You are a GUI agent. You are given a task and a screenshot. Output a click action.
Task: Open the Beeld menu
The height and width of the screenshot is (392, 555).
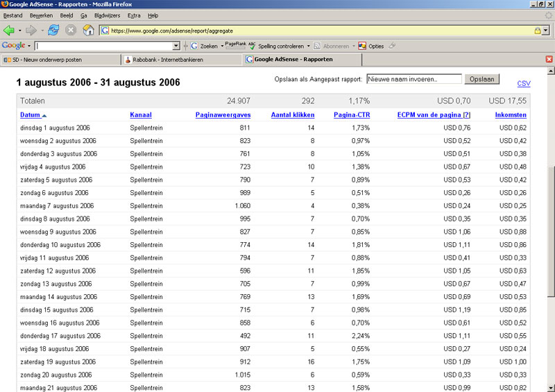[x=67, y=15]
